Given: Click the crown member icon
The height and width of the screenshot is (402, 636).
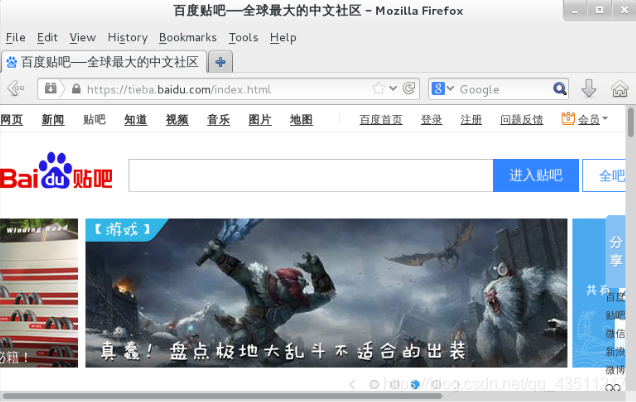Looking at the screenshot, I should point(568,118).
